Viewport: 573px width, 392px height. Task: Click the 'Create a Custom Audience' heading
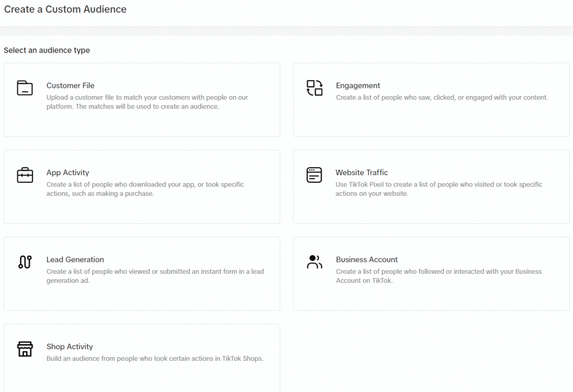point(65,9)
